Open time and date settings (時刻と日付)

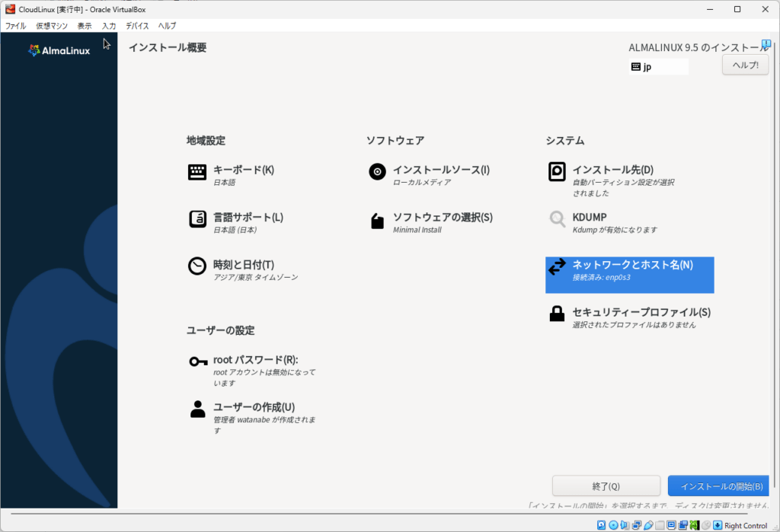click(x=243, y=265)
